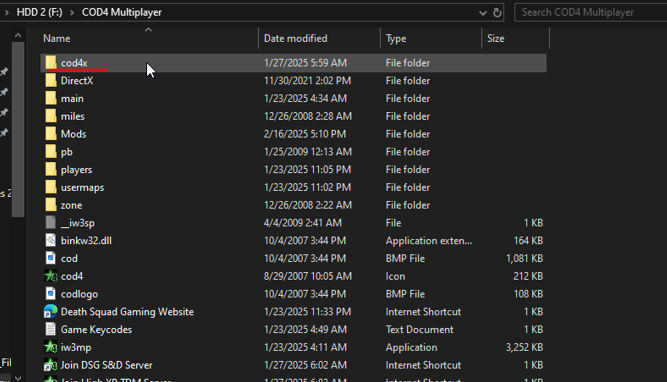Select the iw3mp application icon
This screenshot has width=667, height=382.
[51, 347]
